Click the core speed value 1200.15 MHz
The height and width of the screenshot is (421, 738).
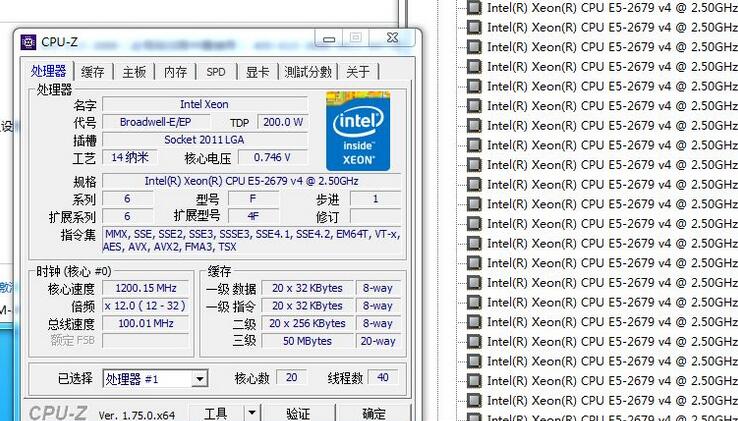point(145,288)
